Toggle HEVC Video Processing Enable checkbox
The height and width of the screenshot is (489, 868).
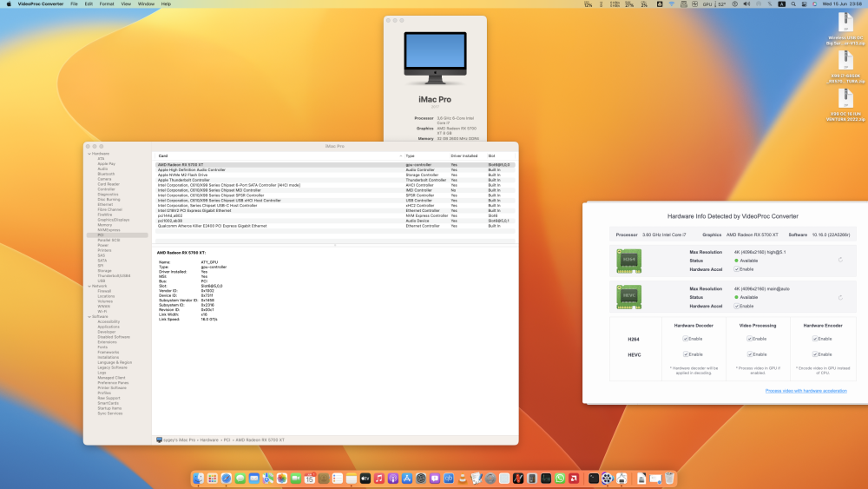(x=750, y=354)
